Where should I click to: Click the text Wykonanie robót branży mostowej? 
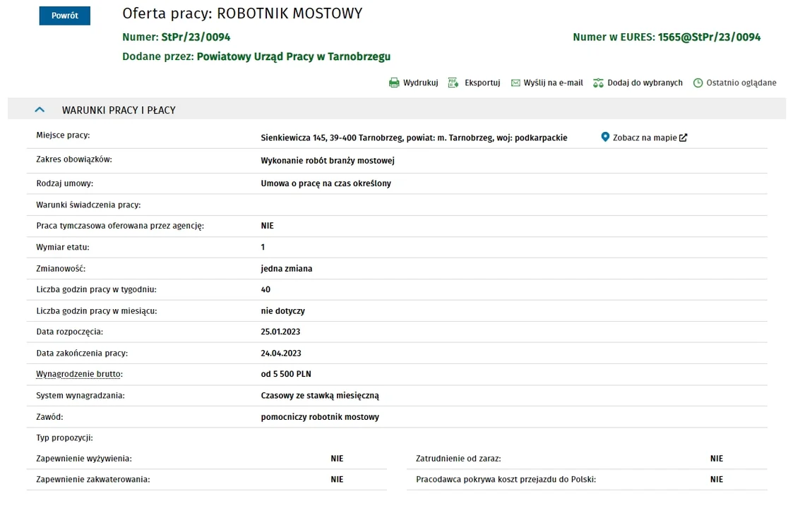click(x=328, y=161)
